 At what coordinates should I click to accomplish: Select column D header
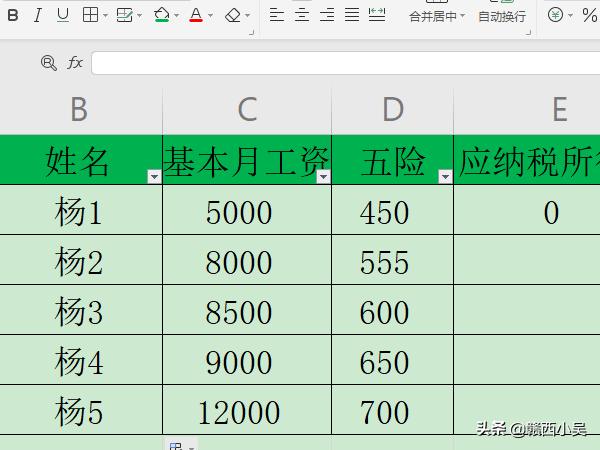393,109
